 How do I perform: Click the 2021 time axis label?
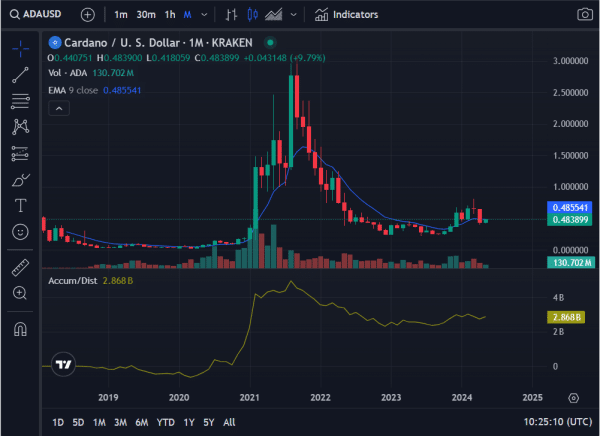[249, 398]
